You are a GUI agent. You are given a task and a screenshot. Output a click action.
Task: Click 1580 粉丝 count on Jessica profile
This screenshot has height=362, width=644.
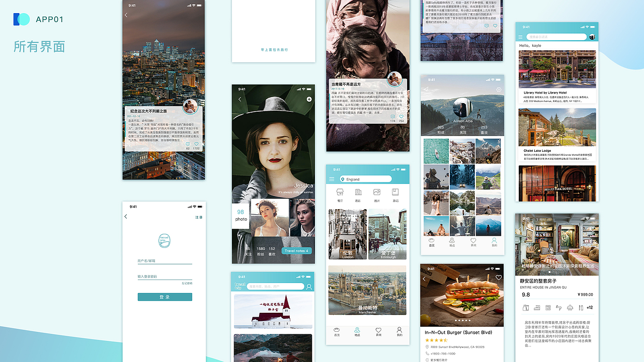(261, 251)
